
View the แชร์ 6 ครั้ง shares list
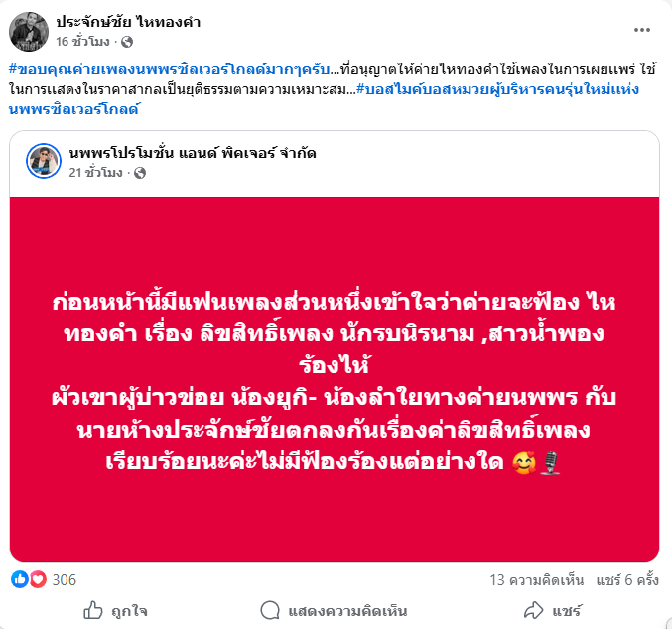627,580
